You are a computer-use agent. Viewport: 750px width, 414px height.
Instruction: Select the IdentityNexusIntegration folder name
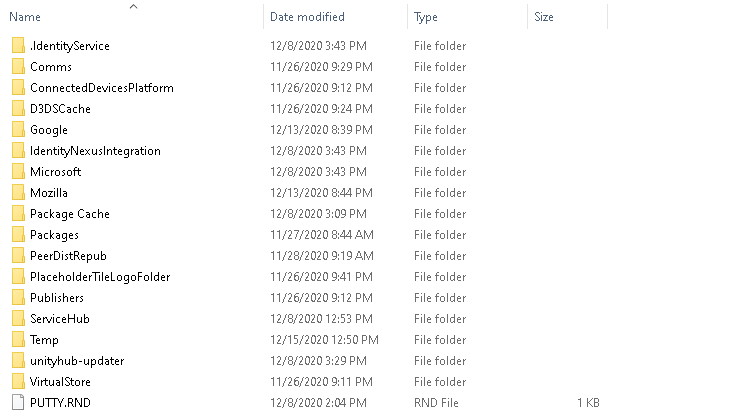click(x=95, y=151)
